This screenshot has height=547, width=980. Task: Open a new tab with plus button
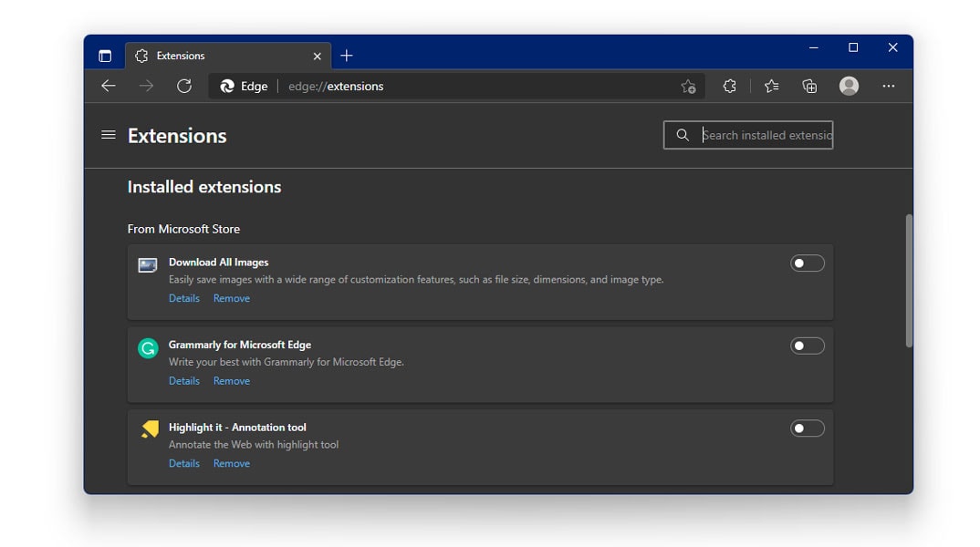(x=346, y=56)
